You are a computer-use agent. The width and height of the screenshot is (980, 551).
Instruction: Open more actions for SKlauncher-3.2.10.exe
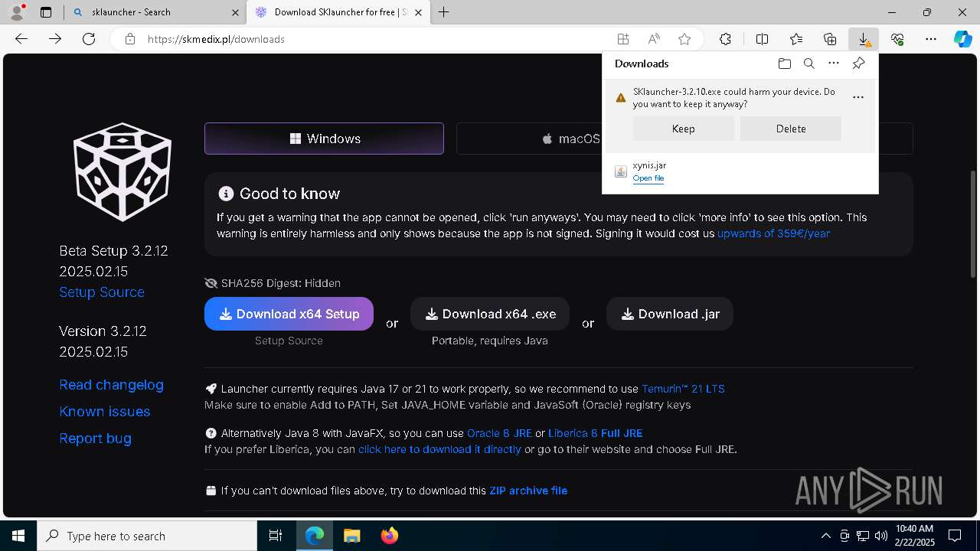click(x=858, y=97)
